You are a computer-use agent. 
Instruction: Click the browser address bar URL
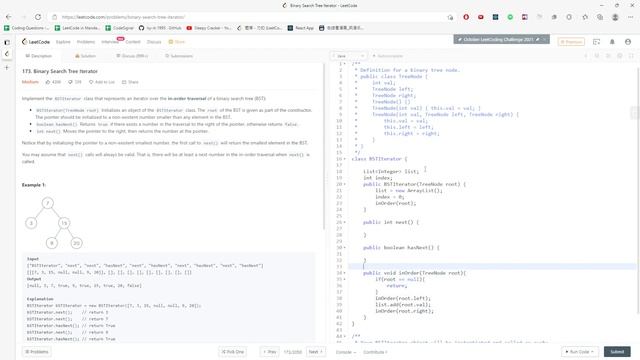123,17
